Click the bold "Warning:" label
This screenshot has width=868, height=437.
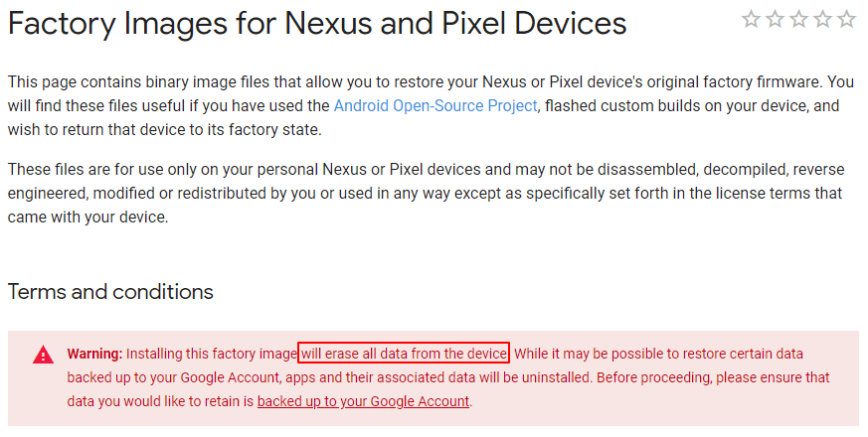tap(94, 354)
